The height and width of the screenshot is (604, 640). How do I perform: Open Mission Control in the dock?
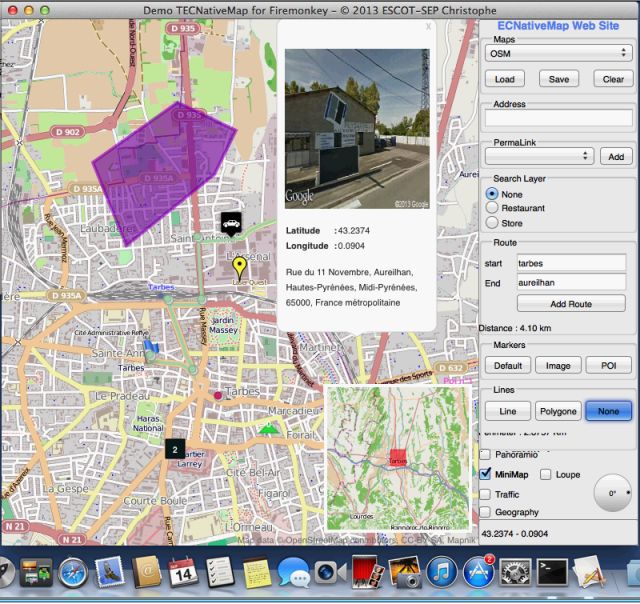[38, 573]
